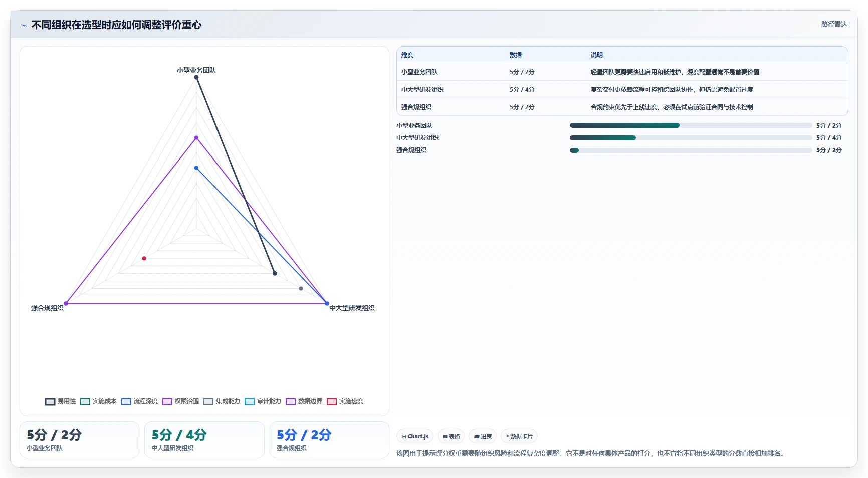Select the 数据 column header
The image size is (868, 478).
click(x=516, y=55)
